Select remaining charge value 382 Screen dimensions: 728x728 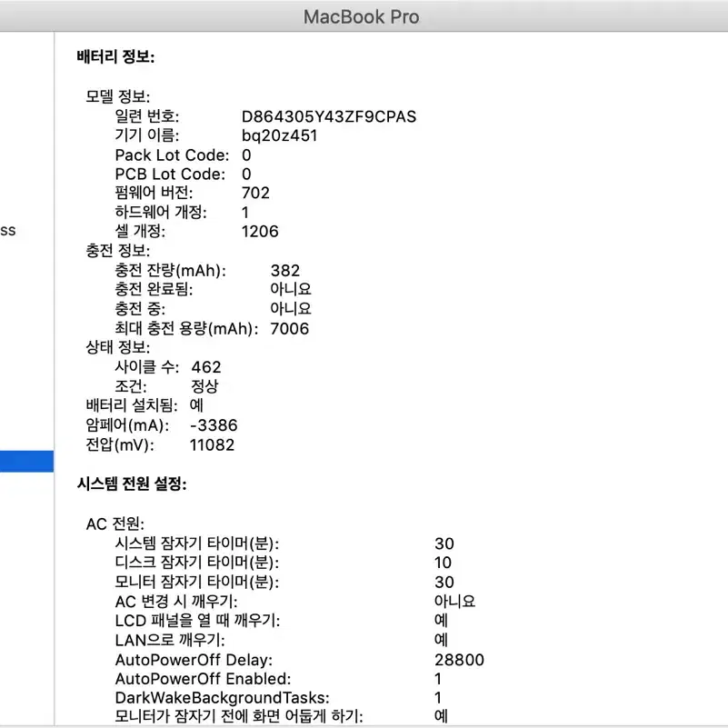coord(285,270)
